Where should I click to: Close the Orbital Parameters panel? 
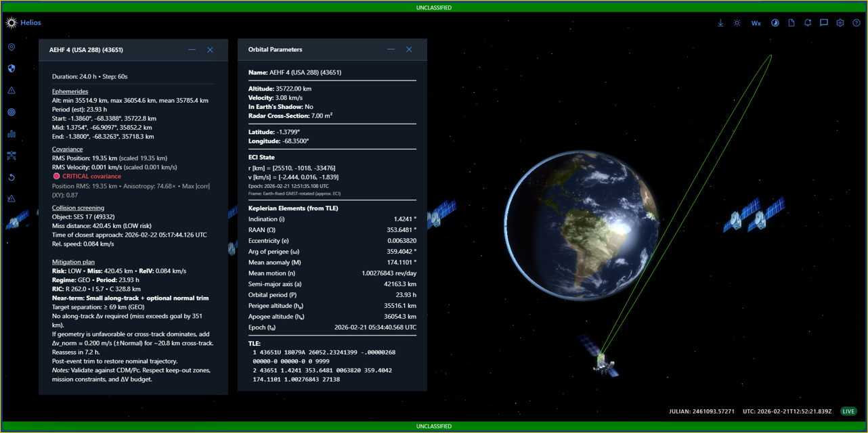click(409, 49)
